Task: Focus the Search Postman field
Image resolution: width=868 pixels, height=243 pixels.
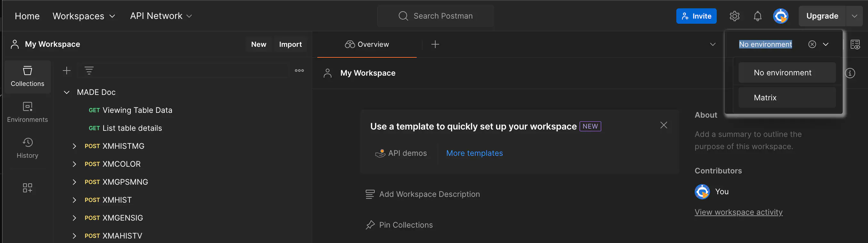Action: click(x=435, y=16)
